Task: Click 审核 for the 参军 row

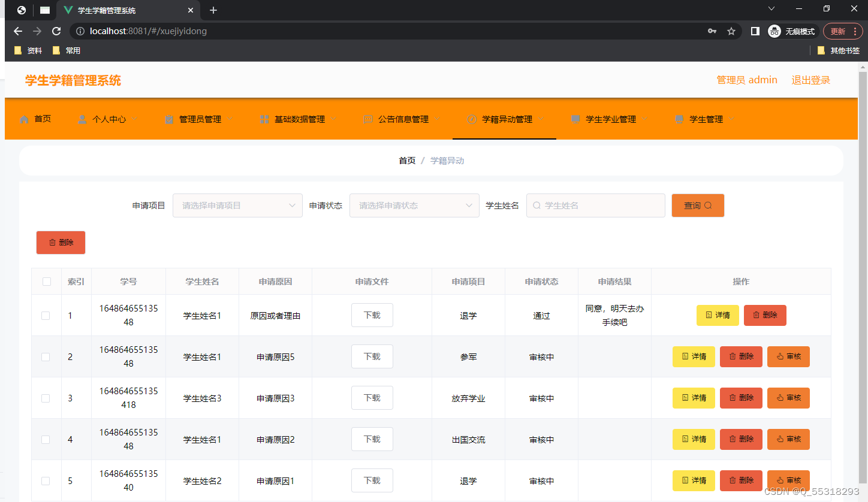Action: point(788,356)
